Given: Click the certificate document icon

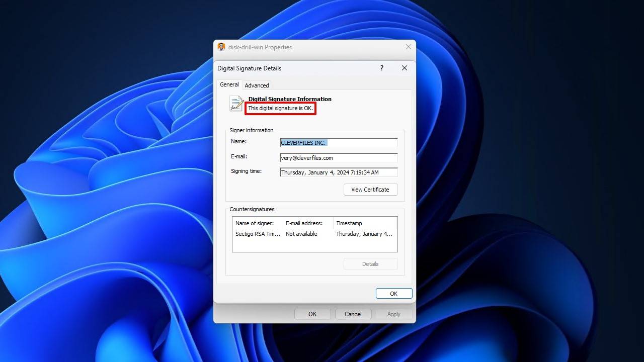Looking at the screenshot, I should tap(236, 103).
